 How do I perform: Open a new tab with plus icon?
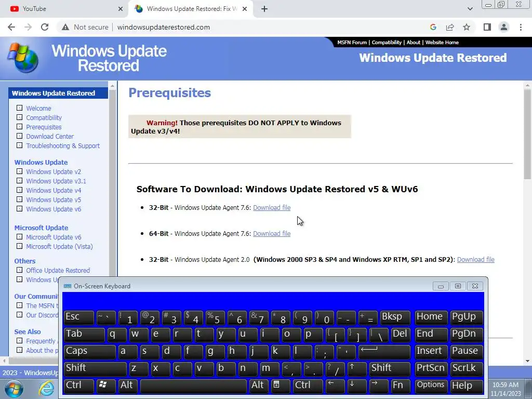264,9
